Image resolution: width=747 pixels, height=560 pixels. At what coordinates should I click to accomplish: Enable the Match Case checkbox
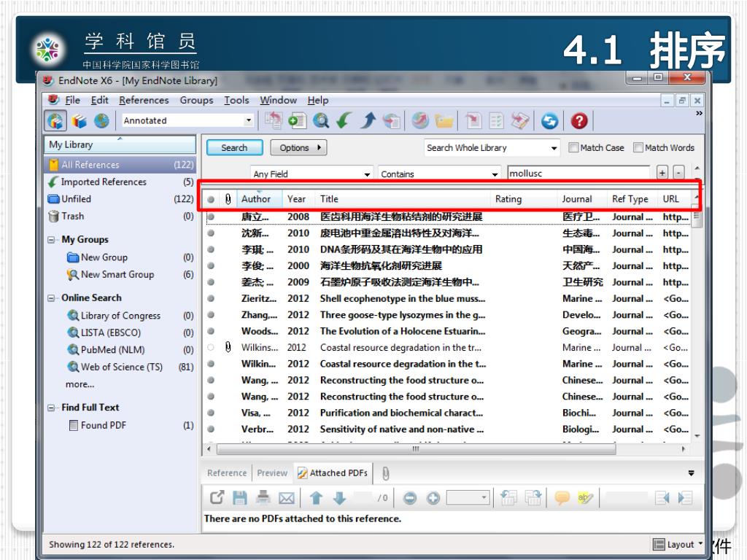point(573,147)
